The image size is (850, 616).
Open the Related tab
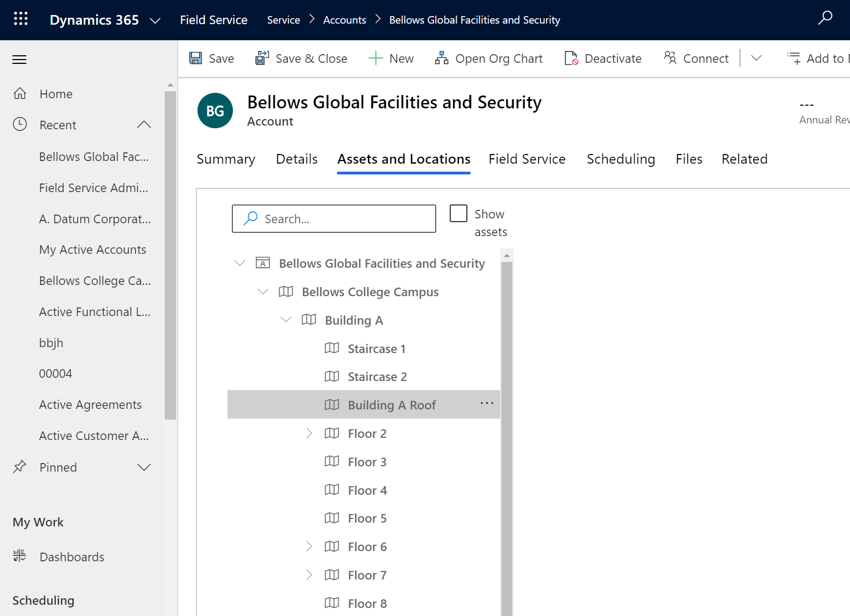click(744, 159)
